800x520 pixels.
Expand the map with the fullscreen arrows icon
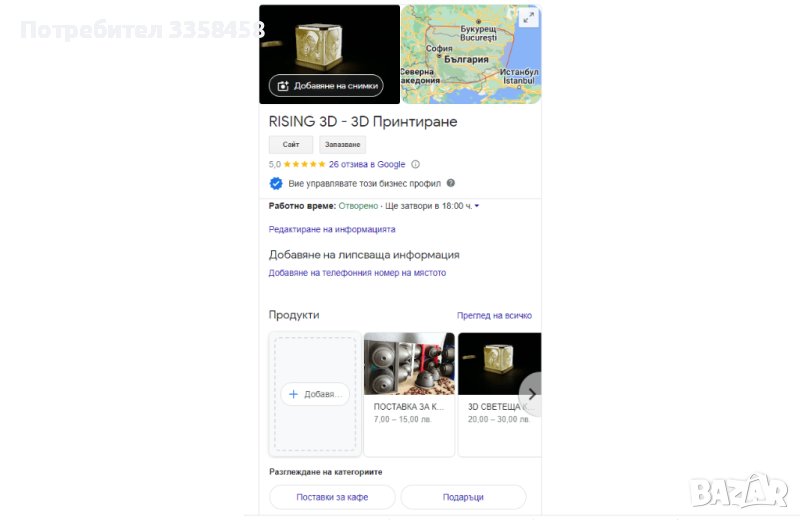point(529,17)
